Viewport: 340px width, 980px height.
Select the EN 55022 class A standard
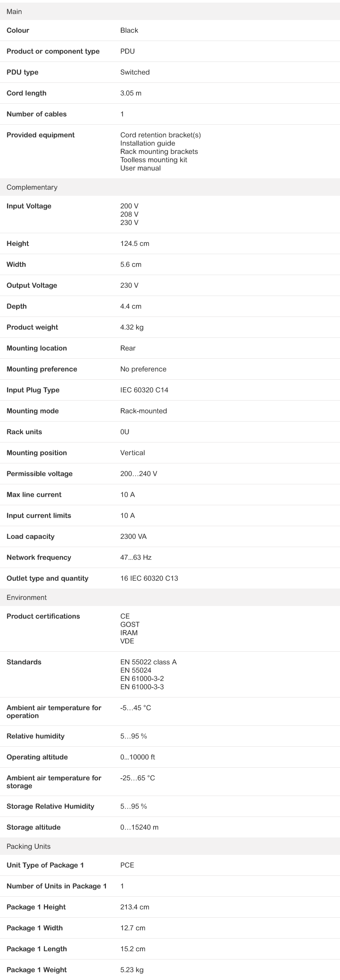[x=148, y=662]
